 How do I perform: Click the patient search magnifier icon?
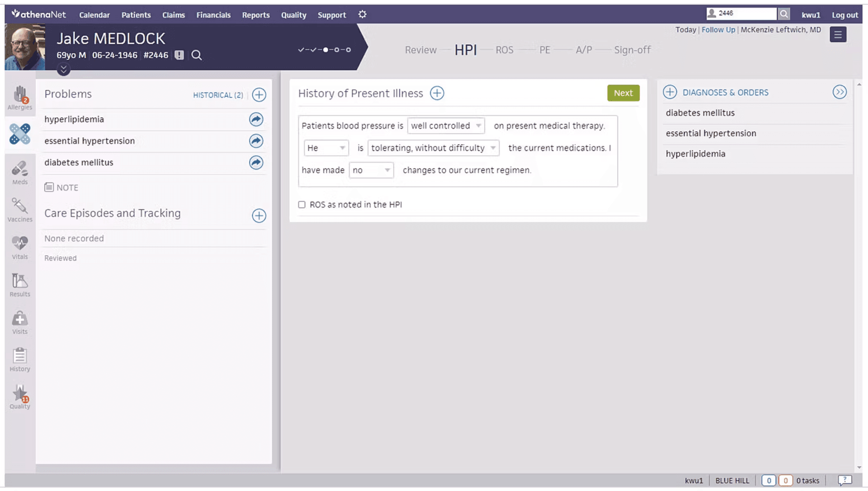coord(197,55)
